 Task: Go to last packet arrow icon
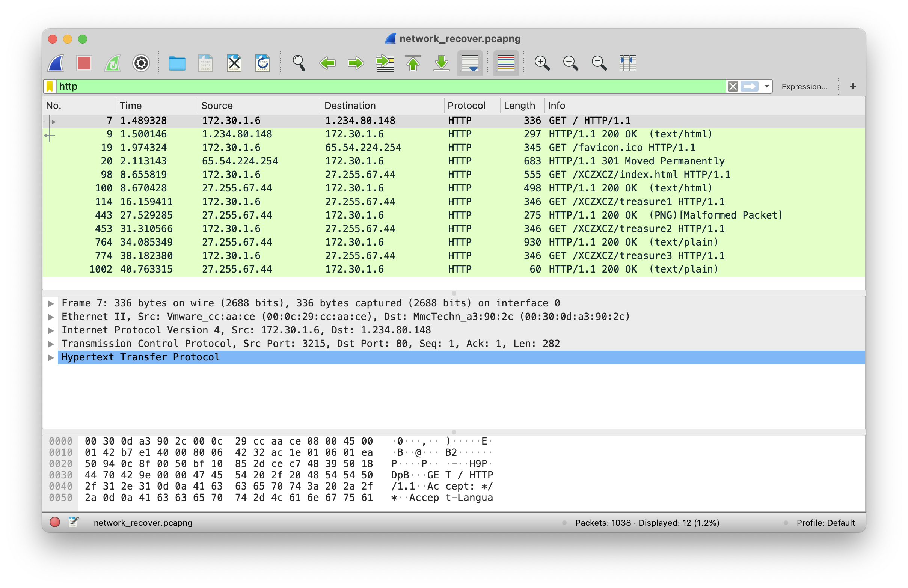coord(441,63)
